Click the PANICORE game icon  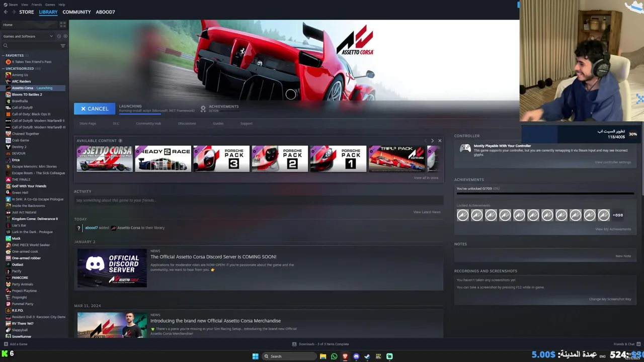pyautogui.click(x=8, y=278)
